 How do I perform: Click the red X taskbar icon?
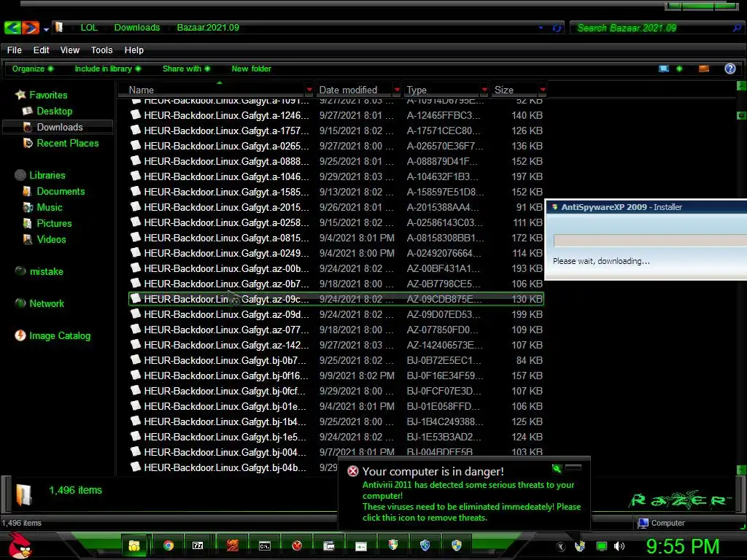pyautogui.click(x=297, y=545)
